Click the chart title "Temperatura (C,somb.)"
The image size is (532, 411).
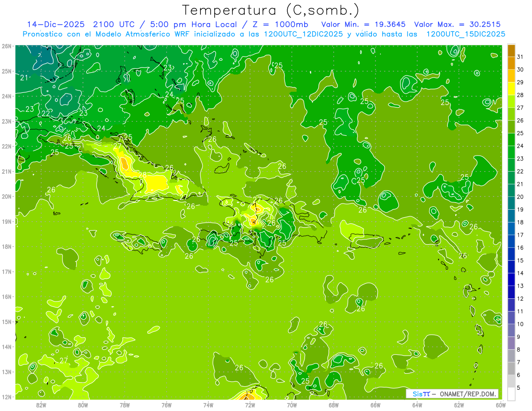(270, 10)
